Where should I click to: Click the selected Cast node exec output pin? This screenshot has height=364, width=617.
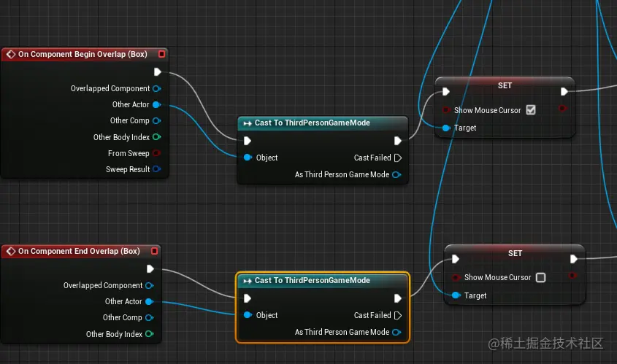pos(398,298)
